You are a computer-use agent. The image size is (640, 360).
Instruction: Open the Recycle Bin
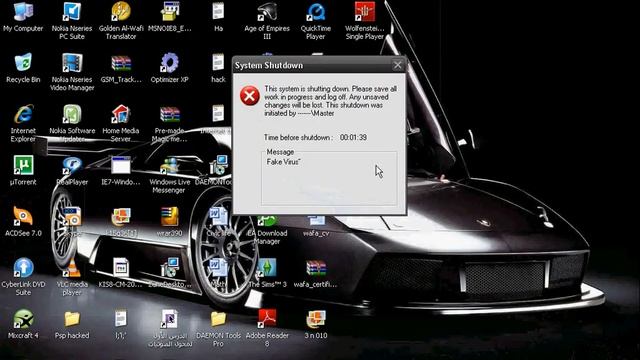click(23, 63)
